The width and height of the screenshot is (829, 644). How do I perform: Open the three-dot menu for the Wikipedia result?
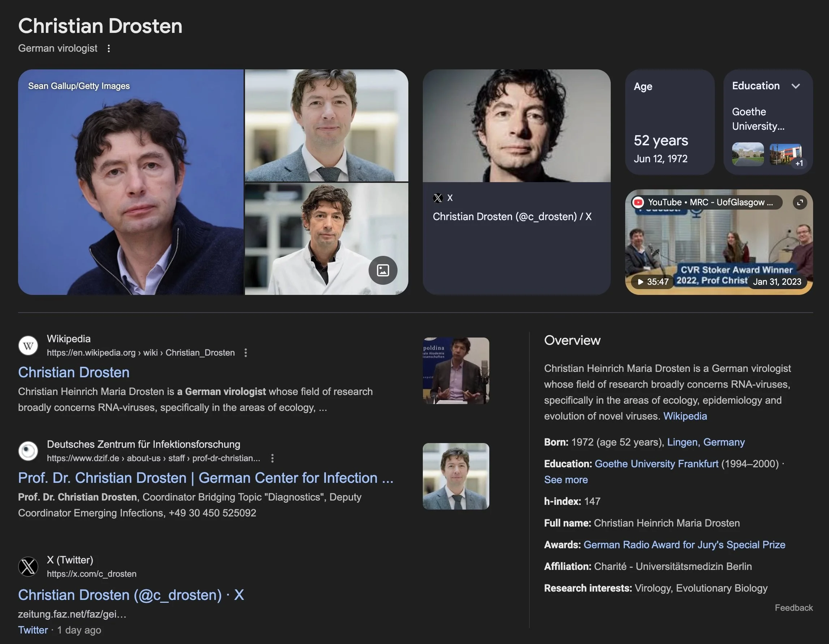[x=246, y=353]
